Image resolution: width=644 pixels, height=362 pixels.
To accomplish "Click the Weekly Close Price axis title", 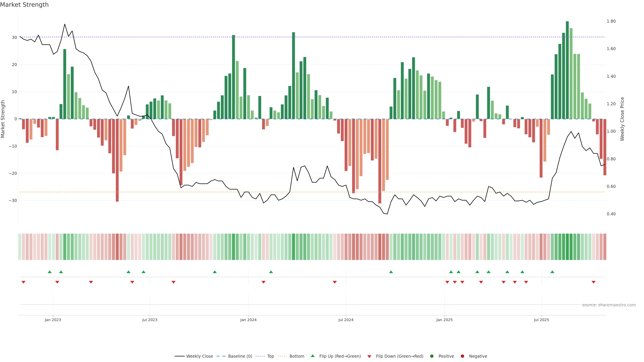I will pos(622,119).
